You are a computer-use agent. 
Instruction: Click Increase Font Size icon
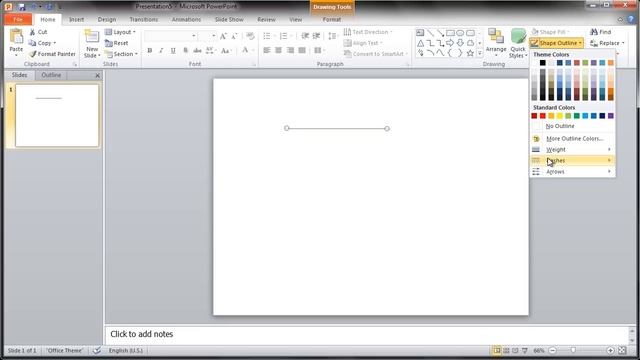click(223, 36)
